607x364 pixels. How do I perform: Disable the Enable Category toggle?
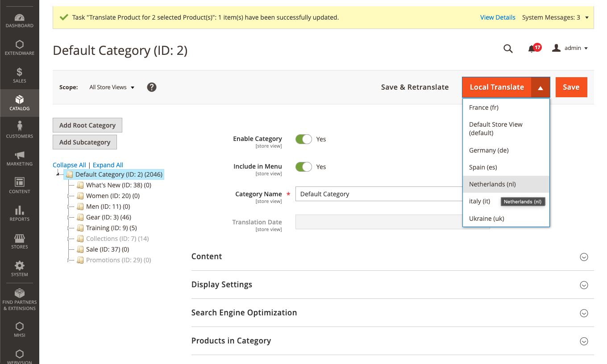pyautogui.click(x=303, y=139)
